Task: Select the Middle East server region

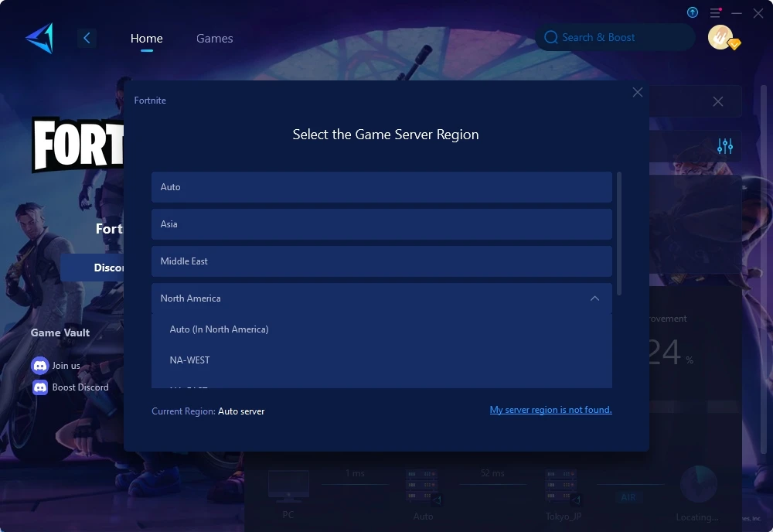Action: point(381,261)
